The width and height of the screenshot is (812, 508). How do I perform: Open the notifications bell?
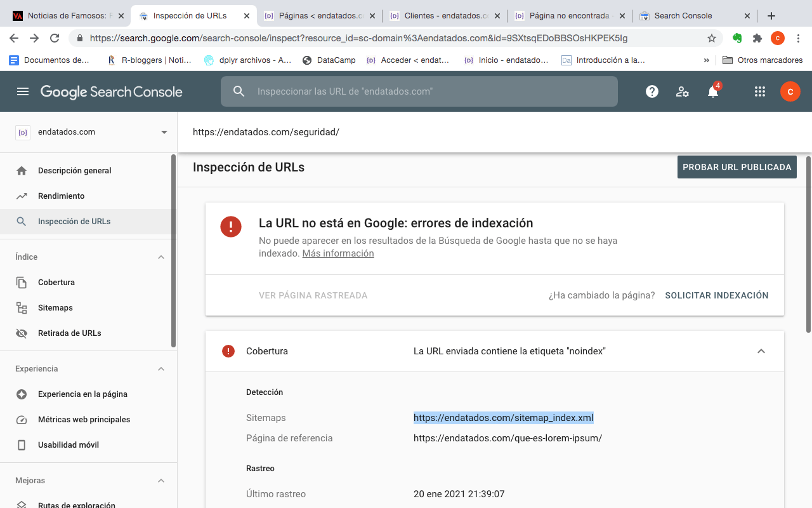[x=713, y=91]
